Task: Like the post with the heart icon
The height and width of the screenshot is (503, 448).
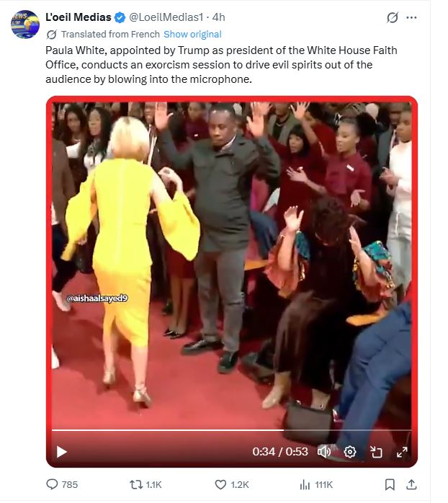Action: coord(231,484)
